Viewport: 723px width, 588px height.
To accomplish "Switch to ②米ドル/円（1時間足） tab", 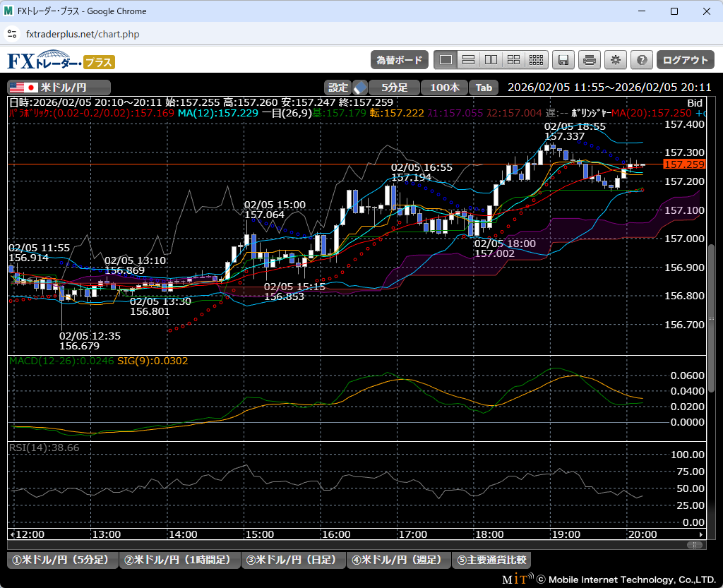I will [x=179, y=560].
